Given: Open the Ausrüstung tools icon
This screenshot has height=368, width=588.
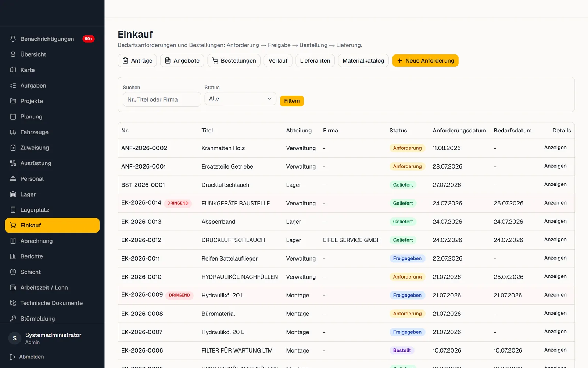Looking at the screenshot, I should pos(13,163).
